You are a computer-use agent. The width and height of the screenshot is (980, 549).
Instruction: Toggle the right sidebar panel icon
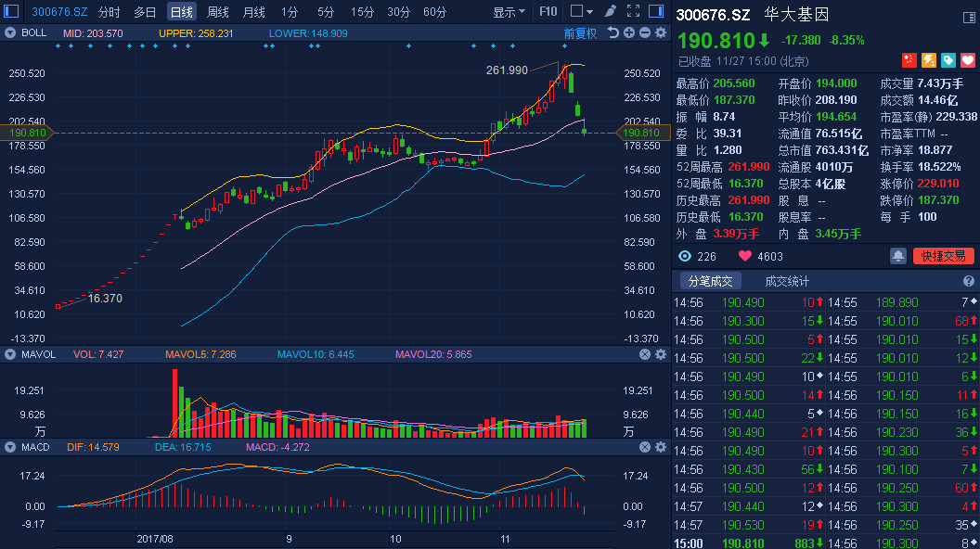click(x=656, y=11)
